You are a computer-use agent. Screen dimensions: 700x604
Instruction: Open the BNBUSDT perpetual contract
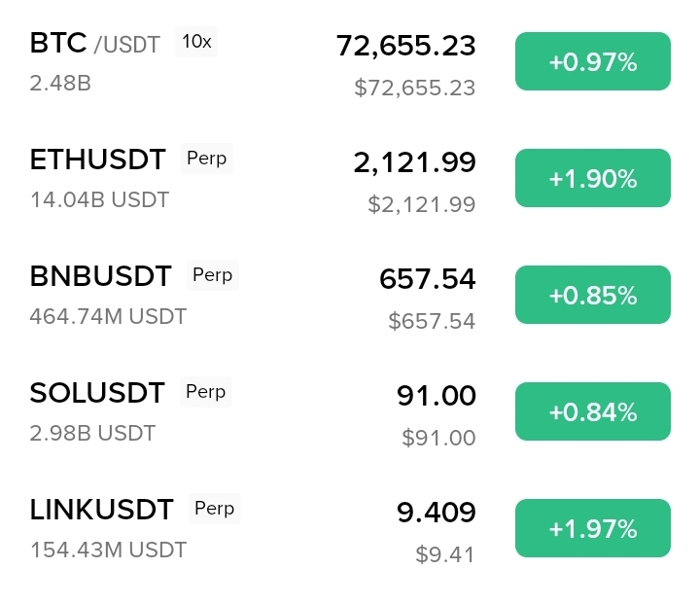[x=350, y=295]
